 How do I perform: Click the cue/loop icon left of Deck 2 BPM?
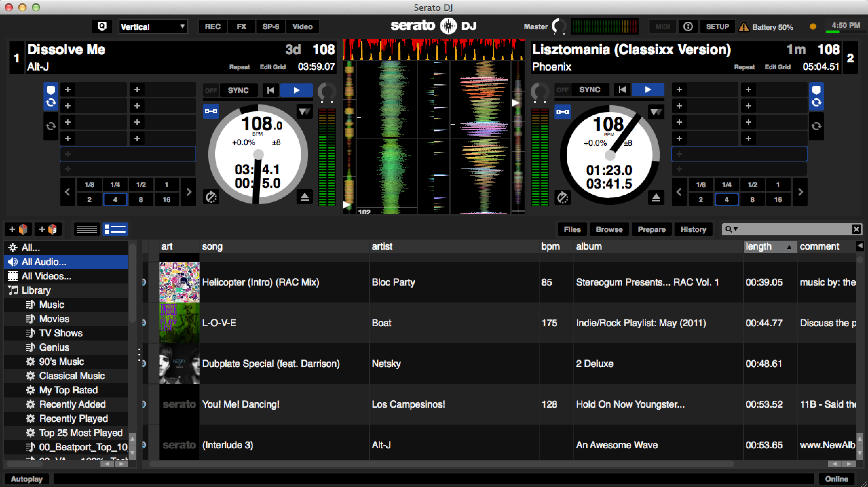click(563, 112)
